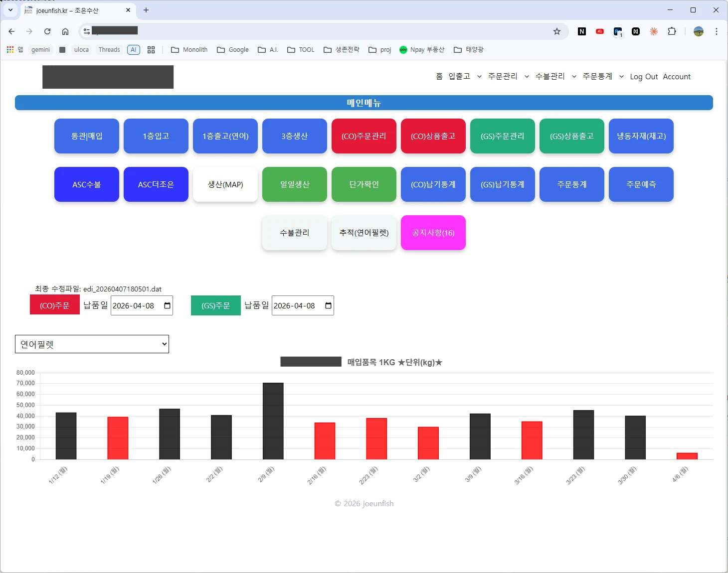Open the uloca bookmark
This screenshot has height=573, width=728.
(x=81, y=50)
